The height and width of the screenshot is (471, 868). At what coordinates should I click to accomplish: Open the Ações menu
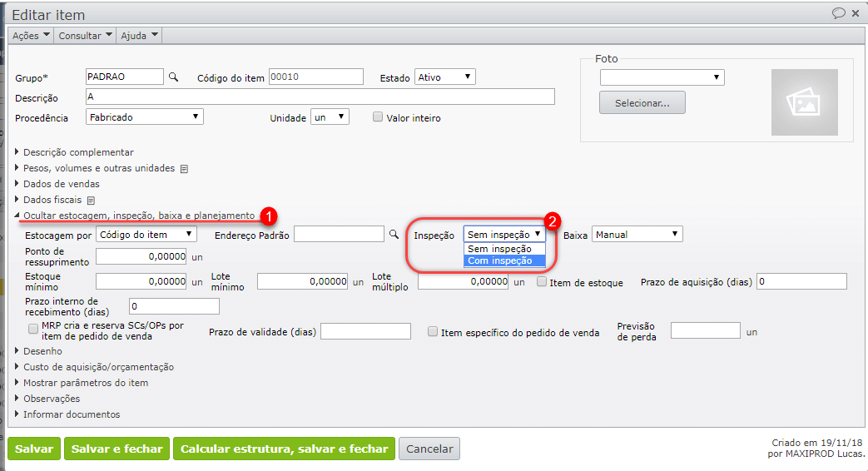pos(31,36)
